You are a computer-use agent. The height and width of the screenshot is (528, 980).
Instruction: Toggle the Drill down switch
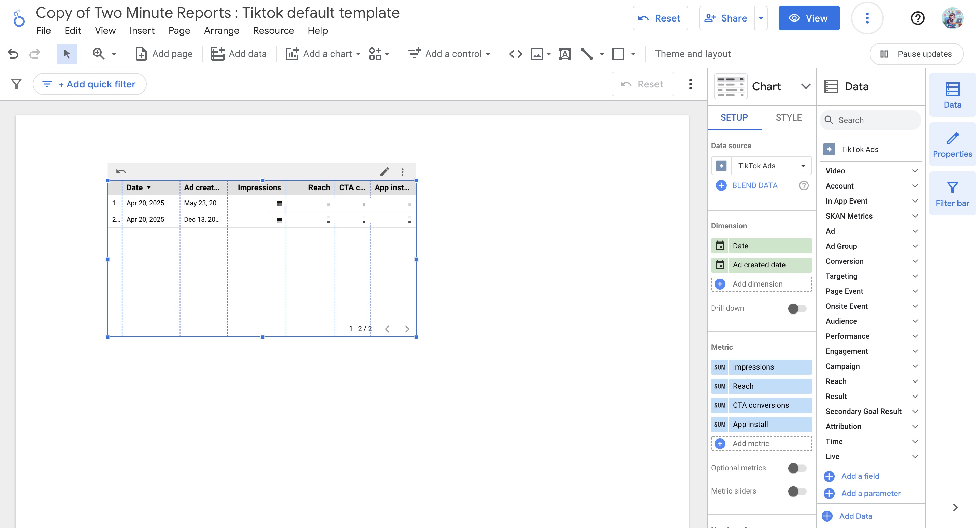click(797, 308)
